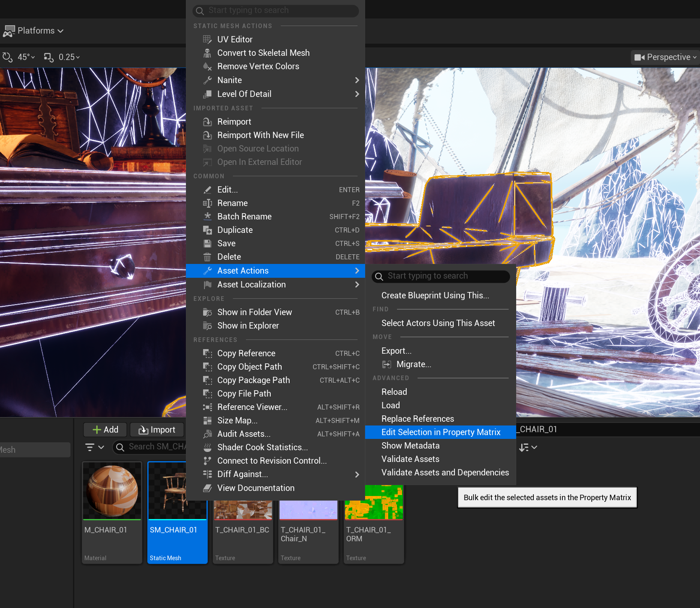Click the Convert to Skeletal Mesh icon
Viewport: 700px width, 608px height.
tap(207, 53)
